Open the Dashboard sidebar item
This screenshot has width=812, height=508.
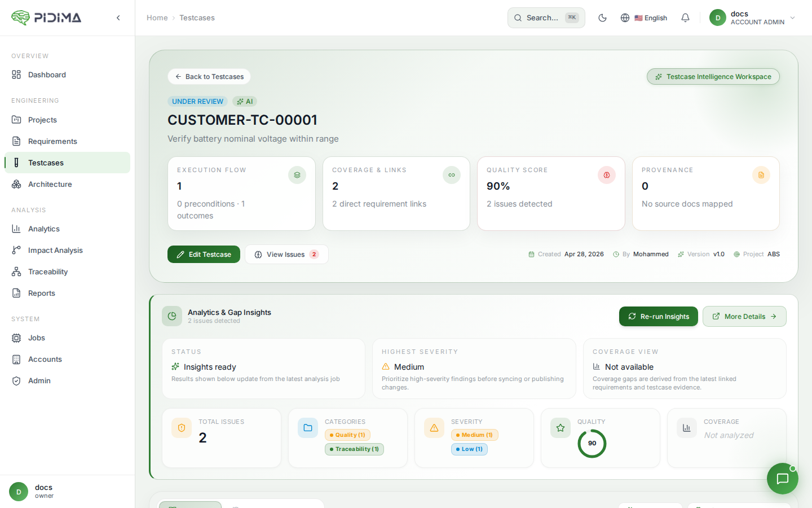tap(67, 75)
